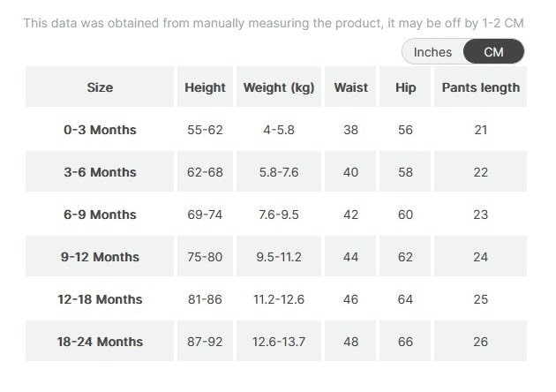This screenshot has width=556, height=392.
Task: Select the 12.6-13.7 weight cell
Action: pyautogui.click(x=278, y=342)
